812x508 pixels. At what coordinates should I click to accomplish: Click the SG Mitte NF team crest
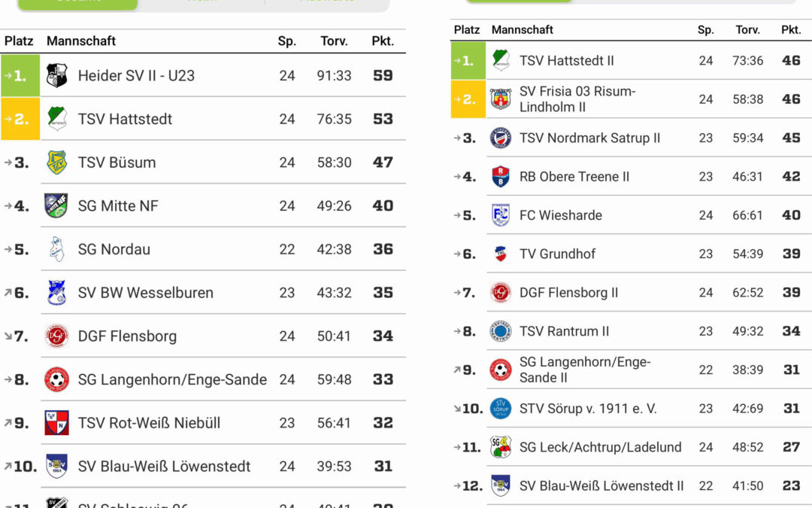(x=56, y=205)
